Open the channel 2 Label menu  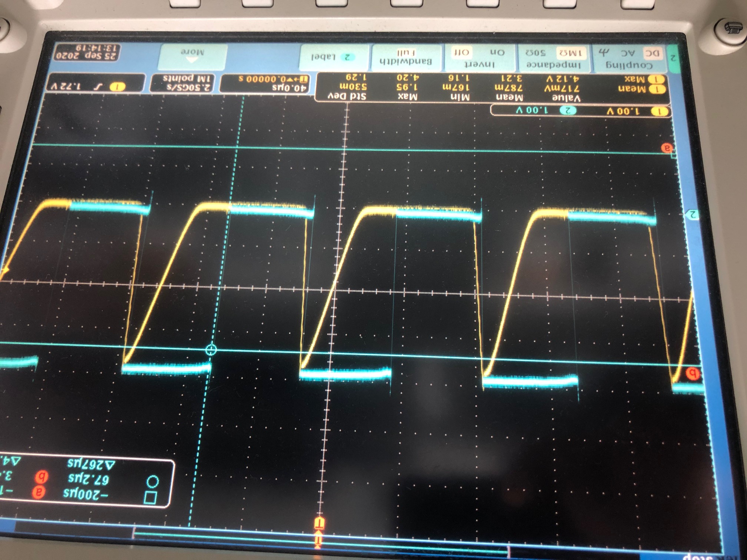click(x=333, y=57)
